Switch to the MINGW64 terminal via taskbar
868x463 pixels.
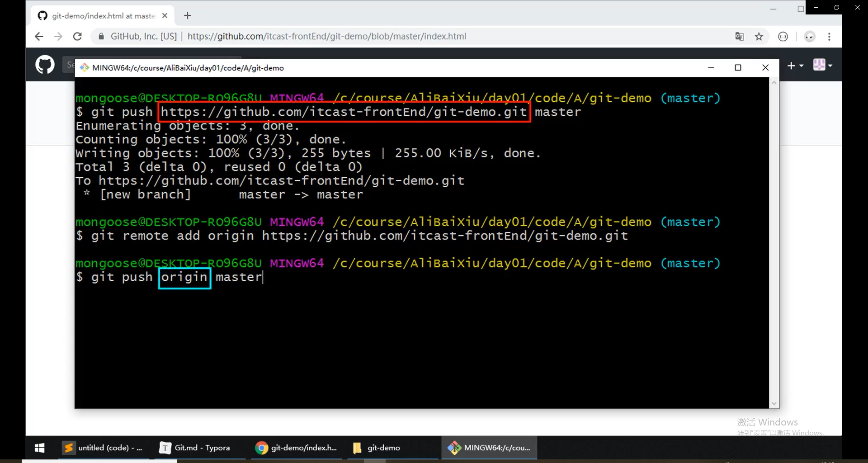pos(490,448)
